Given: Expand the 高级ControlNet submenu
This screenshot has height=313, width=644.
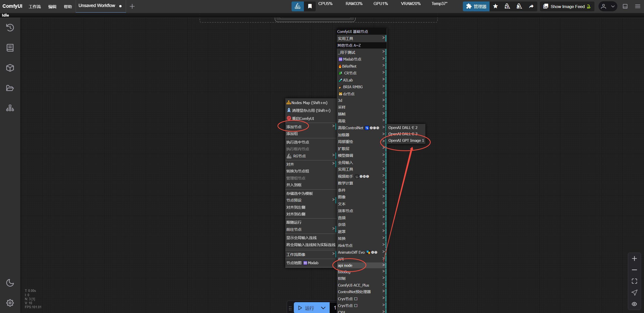Looking at the screenshot, I should [383, 127].
